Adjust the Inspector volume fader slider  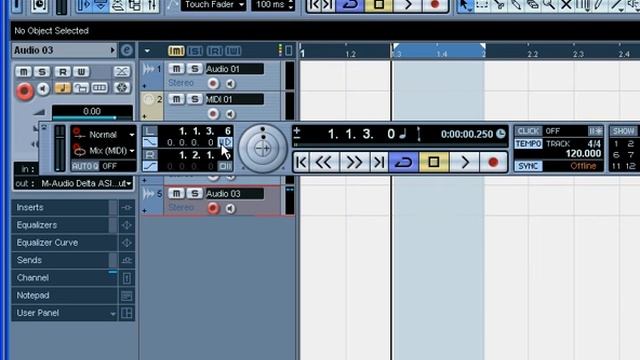point(92,118)
